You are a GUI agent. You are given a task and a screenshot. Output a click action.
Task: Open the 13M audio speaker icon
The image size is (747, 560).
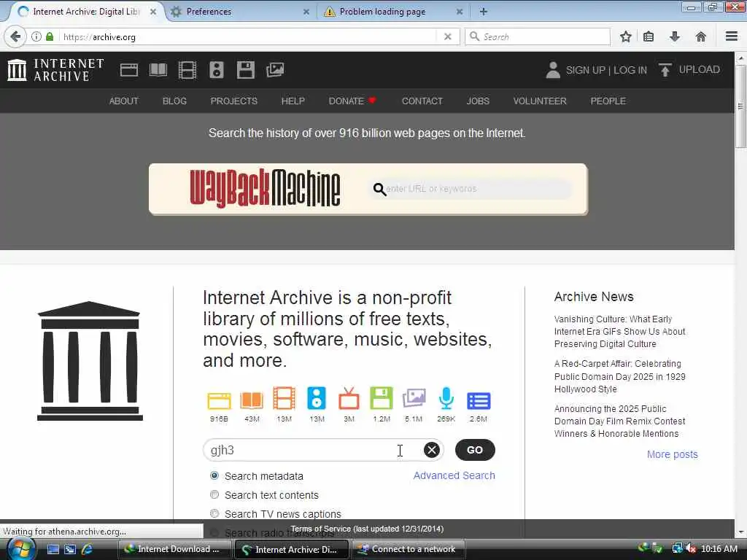pos(317,399)
